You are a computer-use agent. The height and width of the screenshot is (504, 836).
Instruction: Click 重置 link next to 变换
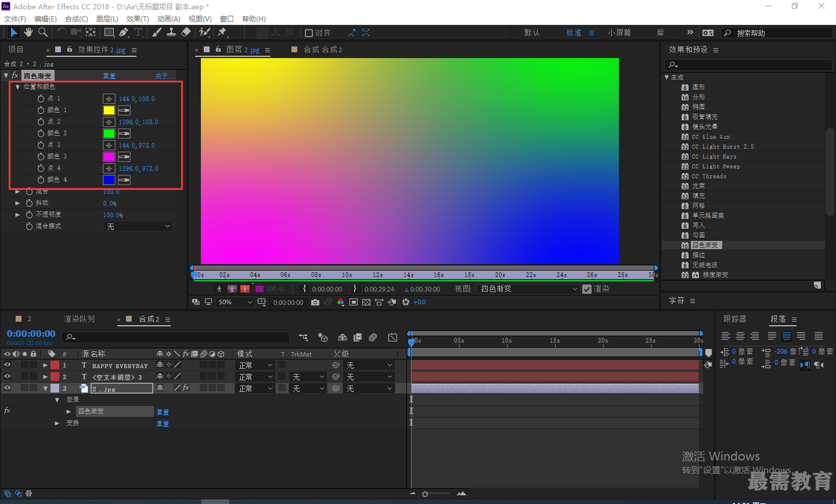(x=163, y=424)
